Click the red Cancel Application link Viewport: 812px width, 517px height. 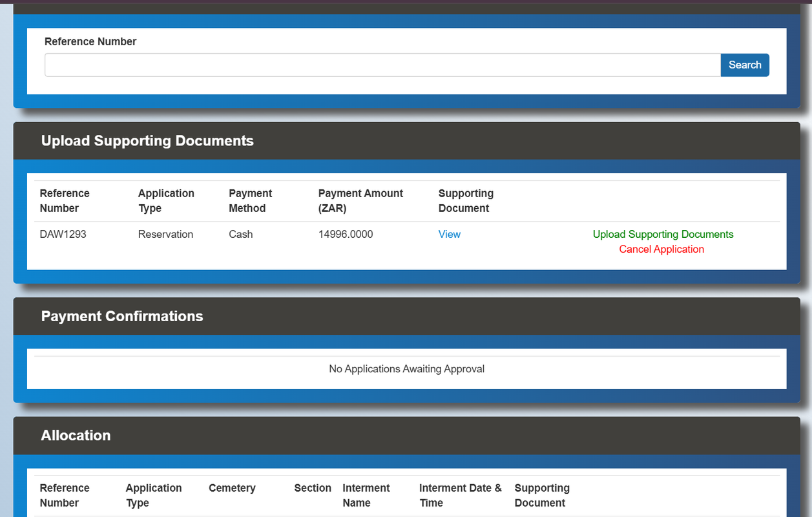pyautogui.click(x=661, y=249)
